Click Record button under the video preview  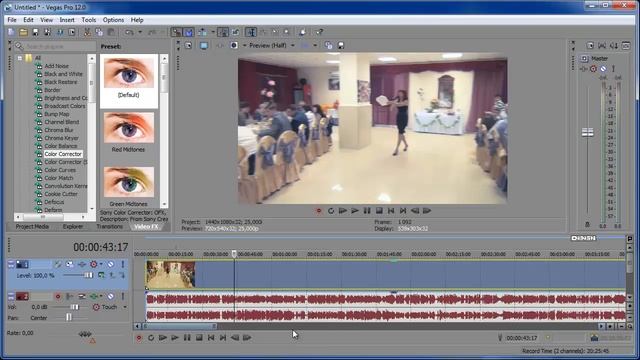319,211
